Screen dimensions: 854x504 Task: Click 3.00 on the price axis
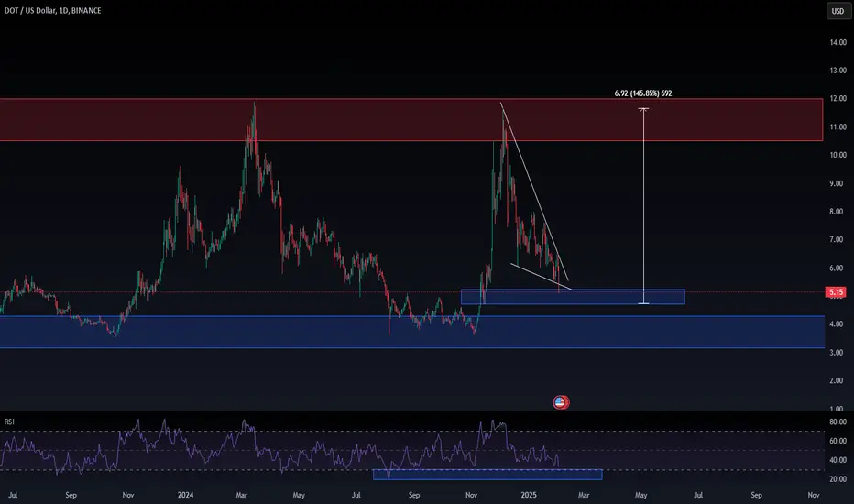tap(838, 353)
